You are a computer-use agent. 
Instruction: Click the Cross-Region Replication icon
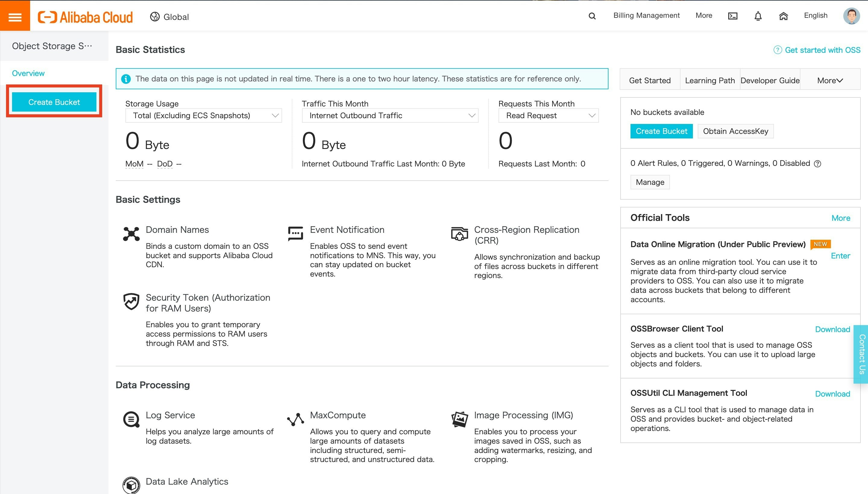(459, 234)
